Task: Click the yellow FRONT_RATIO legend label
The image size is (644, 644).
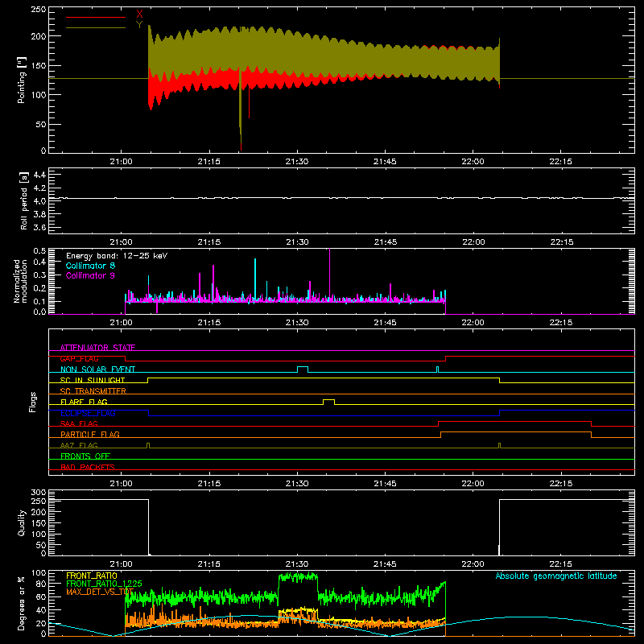Action: point(92,576)
